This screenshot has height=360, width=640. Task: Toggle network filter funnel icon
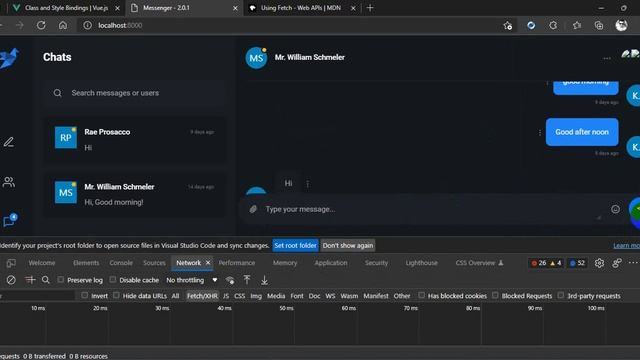30,280
